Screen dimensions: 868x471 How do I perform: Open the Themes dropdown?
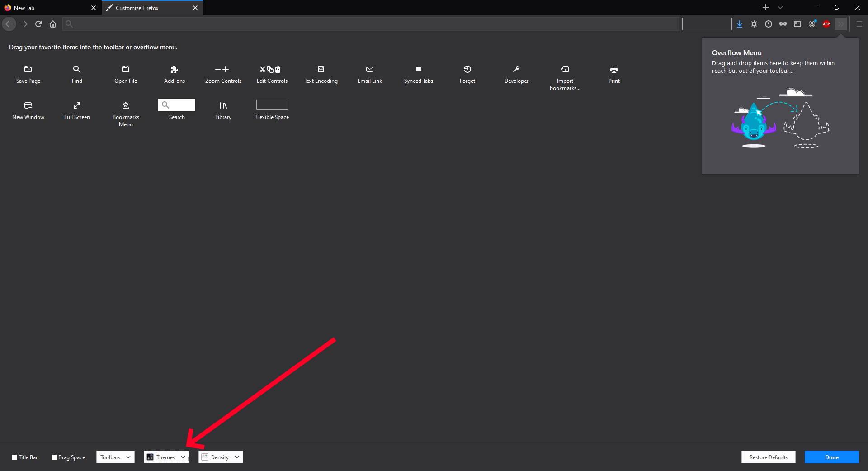[166, 457]
